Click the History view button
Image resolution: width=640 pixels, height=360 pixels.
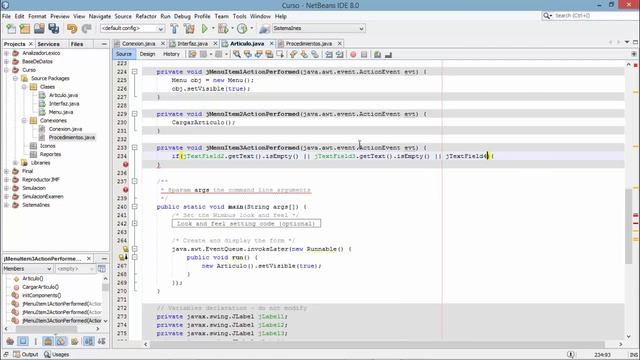coord(171,54)
